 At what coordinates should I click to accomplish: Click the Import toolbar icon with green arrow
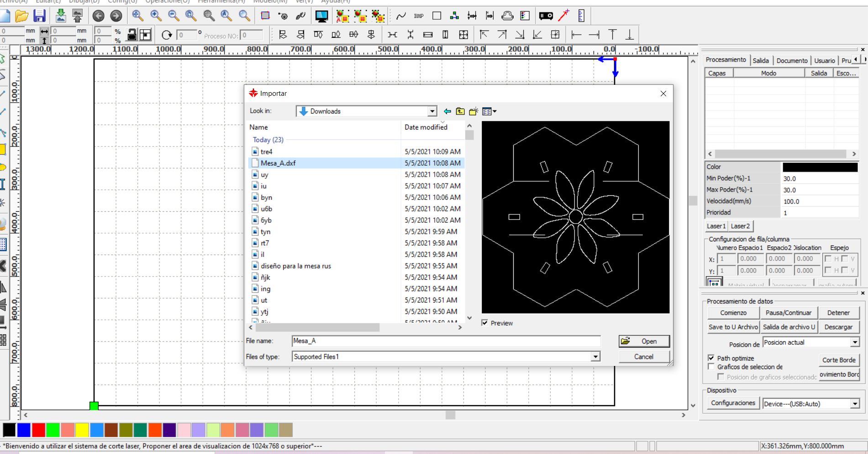point(60,16)
